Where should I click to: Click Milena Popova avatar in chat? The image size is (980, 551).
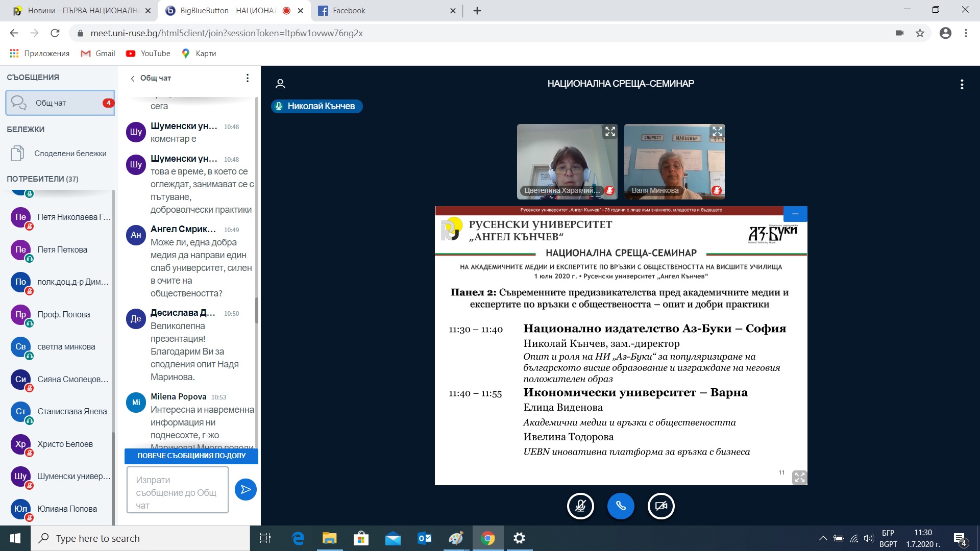(136, 403)
